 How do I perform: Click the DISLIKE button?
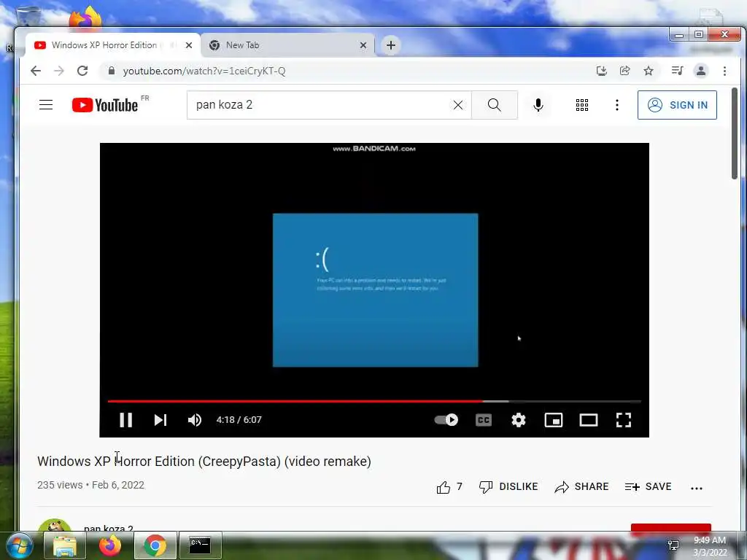(508, 486)
